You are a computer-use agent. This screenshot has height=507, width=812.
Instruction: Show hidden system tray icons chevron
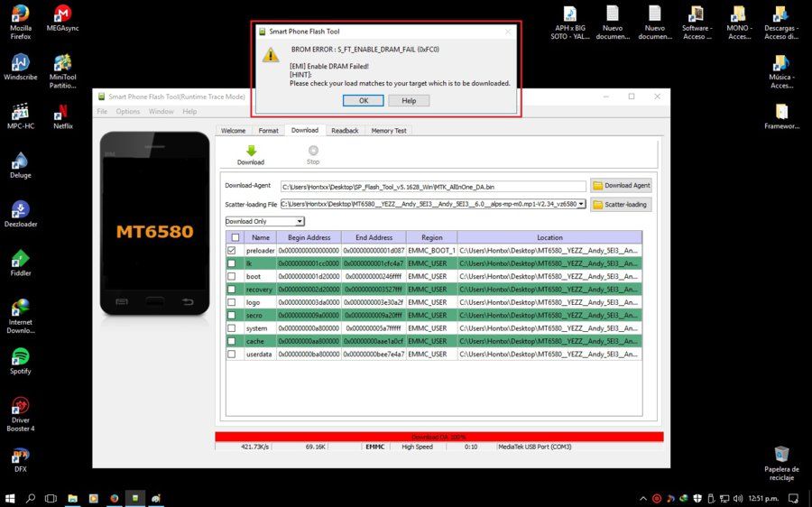click(x=643, y=499)
